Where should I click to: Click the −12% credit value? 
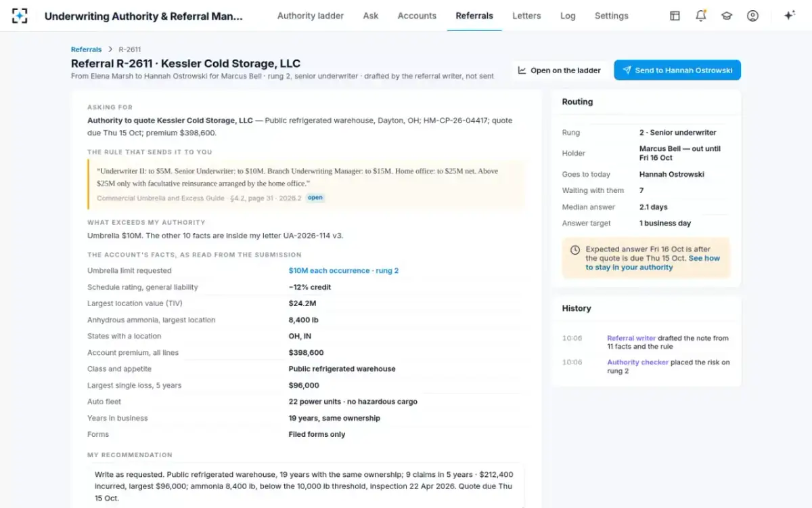tap(310, 287)
